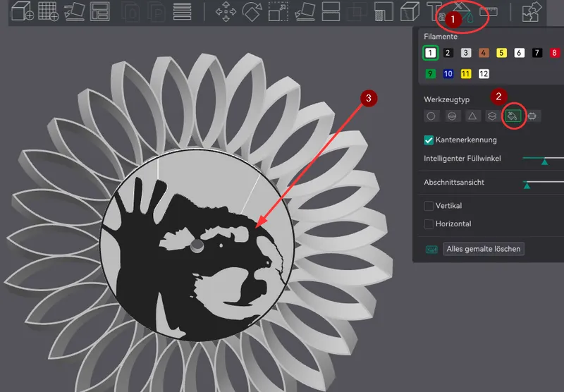This screenshot has width=564, height=392.
Task: Click the Intelligenter Füllwinkel label
Action: [462, 159]
